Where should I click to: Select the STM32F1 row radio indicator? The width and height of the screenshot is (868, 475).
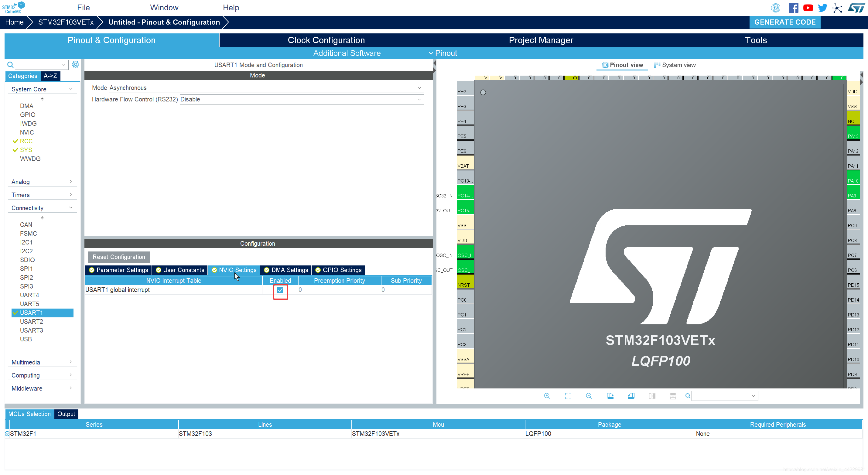7,434
